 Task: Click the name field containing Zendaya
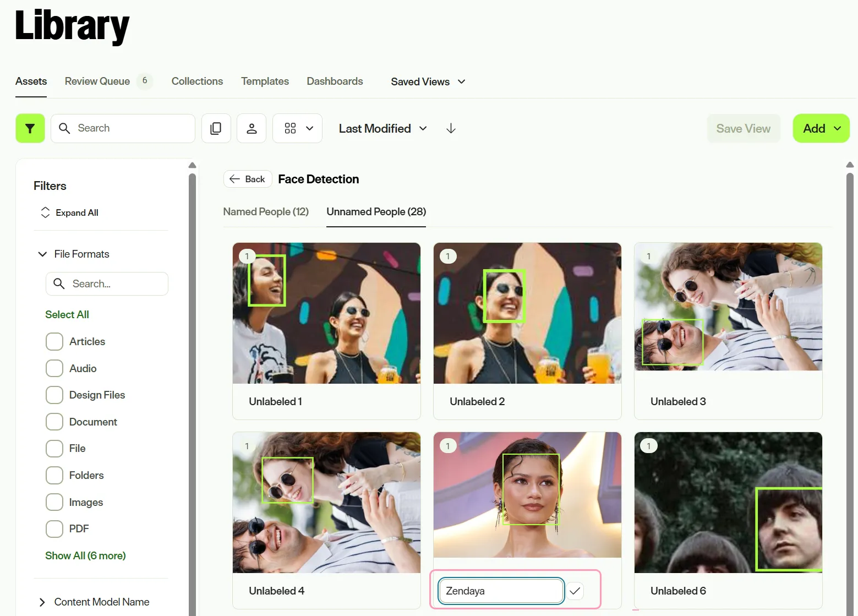[x=501, y=591]
